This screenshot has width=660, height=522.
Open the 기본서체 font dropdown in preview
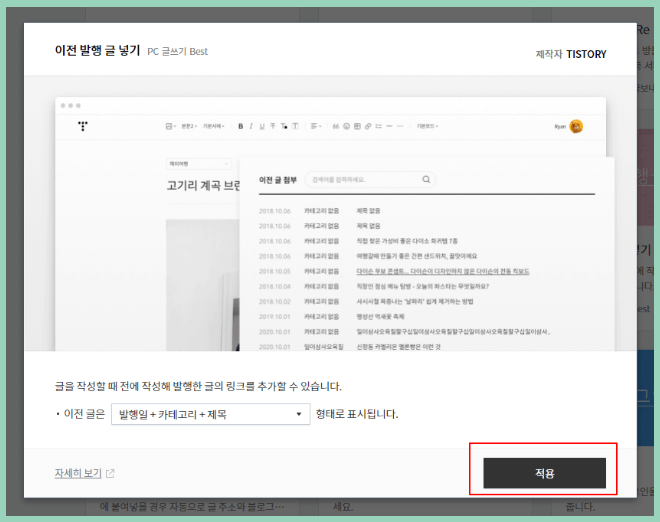[x=214, y=126]
